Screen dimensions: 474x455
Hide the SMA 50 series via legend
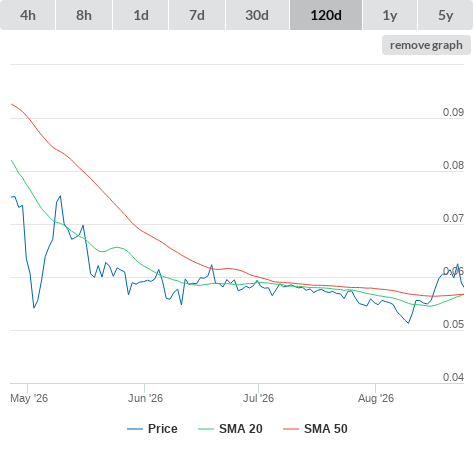pos(326,429)
